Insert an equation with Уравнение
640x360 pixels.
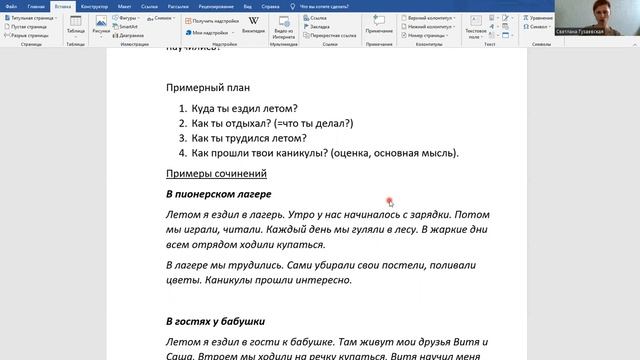(x=538, y=18)
